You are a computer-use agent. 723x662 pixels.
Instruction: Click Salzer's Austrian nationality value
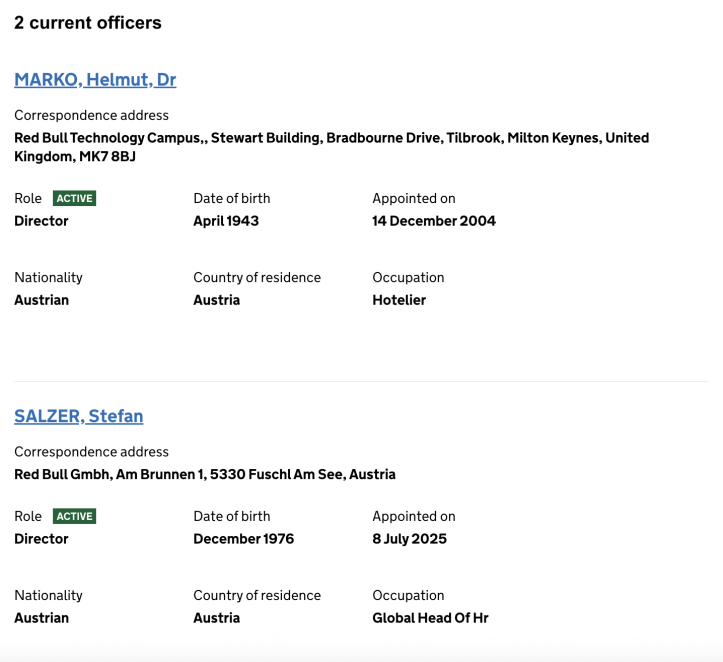(x=41, y=618)
